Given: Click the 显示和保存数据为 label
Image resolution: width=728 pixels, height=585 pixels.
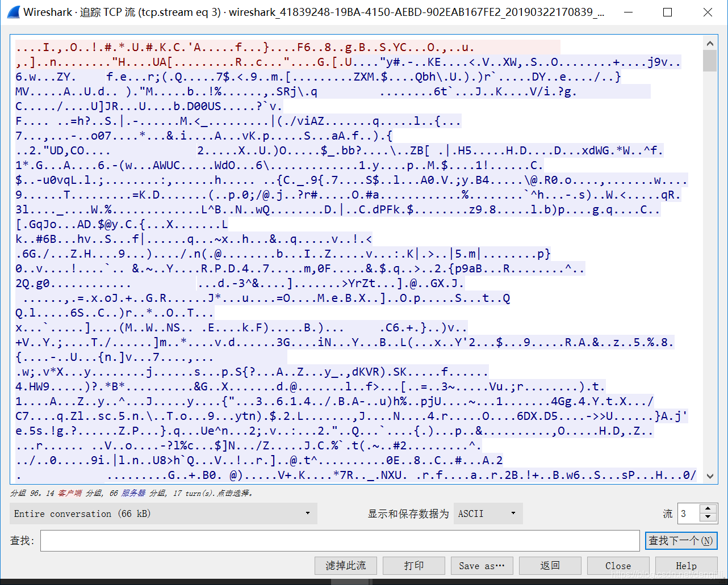Looking at the screenshot, I should [408, 514].
